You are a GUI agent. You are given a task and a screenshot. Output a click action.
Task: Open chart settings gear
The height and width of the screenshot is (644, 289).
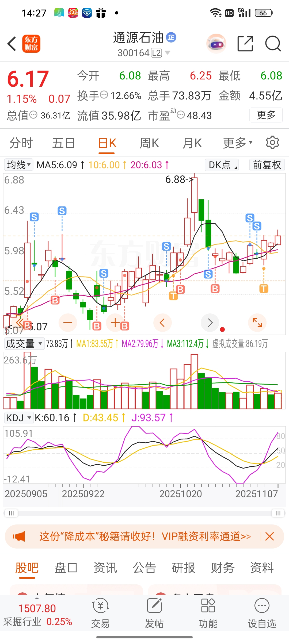(272, 143)
